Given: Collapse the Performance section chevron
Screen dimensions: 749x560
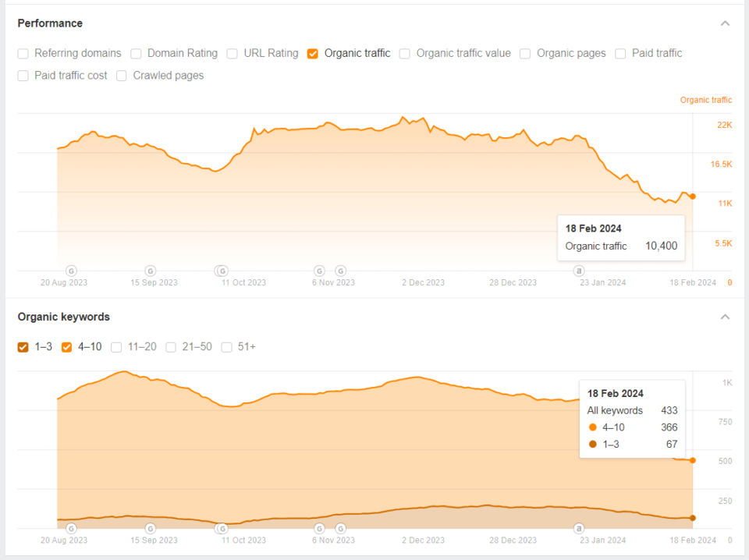Looking at the screenshot, I should [x=725, y=23].
